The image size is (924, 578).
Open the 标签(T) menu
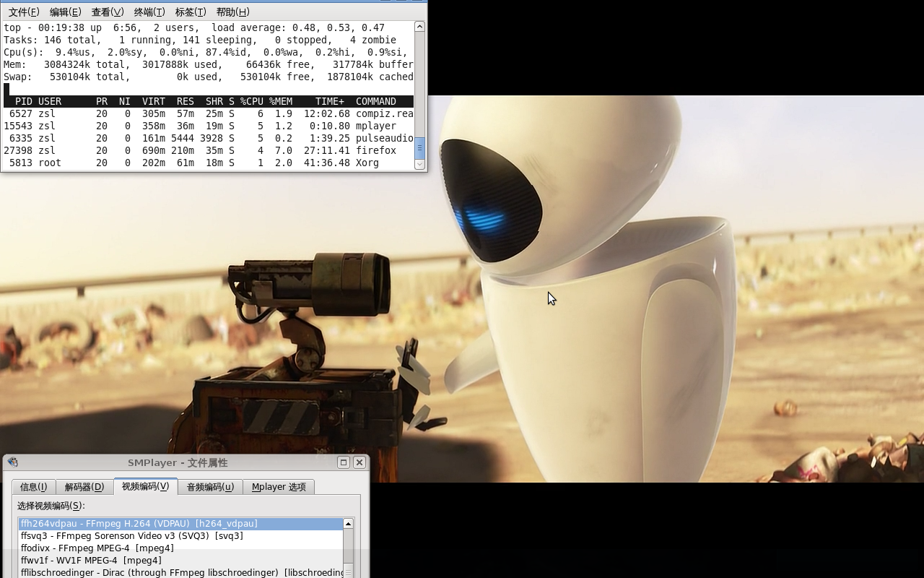pyautogui.click(x=191, y=12)
